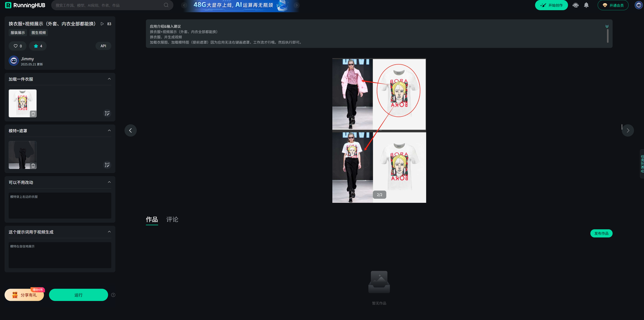Delete the uploaded T-shirt image
This screenshot has height=320, width=644.
pos(33,114)
